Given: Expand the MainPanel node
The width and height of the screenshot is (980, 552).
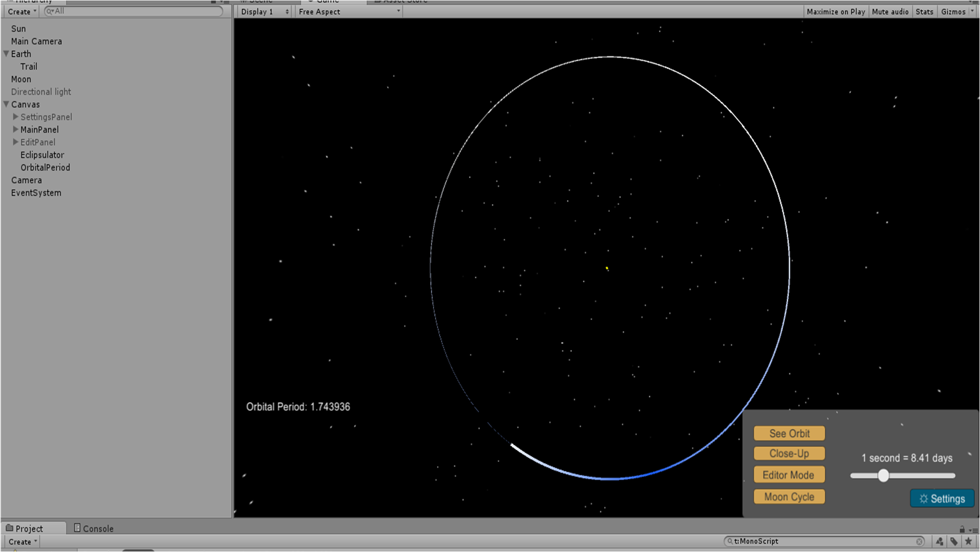Looking at the screenshot, I should (x=15, y=129).
